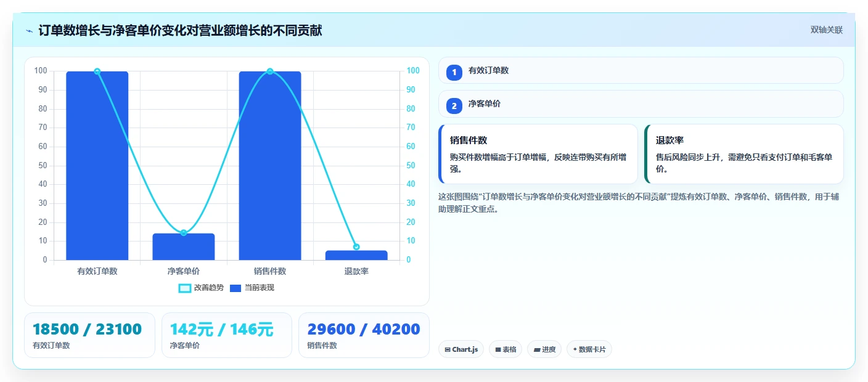868x382 pixels.
Task: Select the Chart.js tag
Action: [461, 349]
